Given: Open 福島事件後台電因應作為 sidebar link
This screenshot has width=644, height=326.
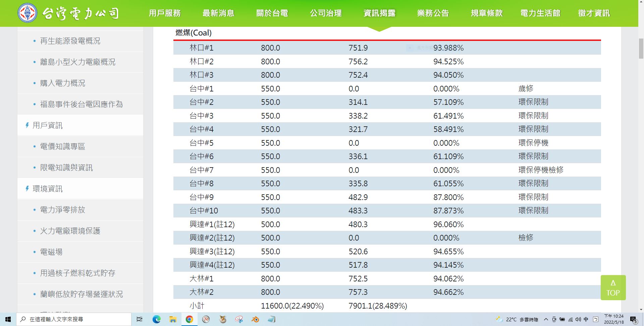Looking at the screenshot, I should (x=82, y=104).
